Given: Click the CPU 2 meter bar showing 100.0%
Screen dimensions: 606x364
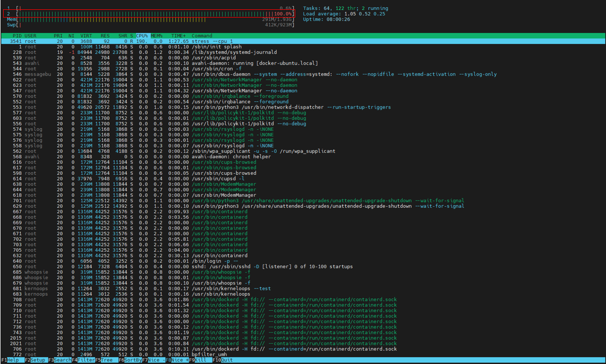Looking at the screenshot, I should (x=150, y=13).
